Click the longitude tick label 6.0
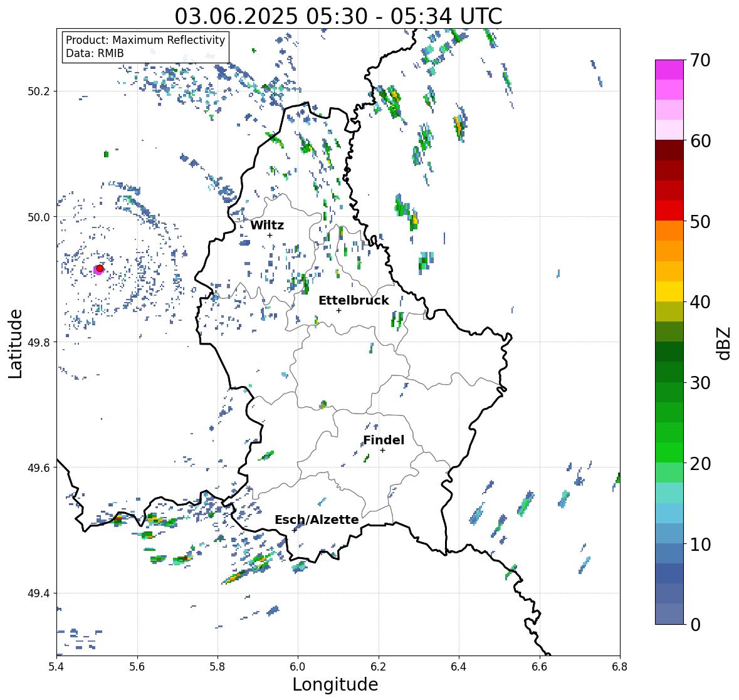Screen dimensions: 739x700 coord(298,667)
